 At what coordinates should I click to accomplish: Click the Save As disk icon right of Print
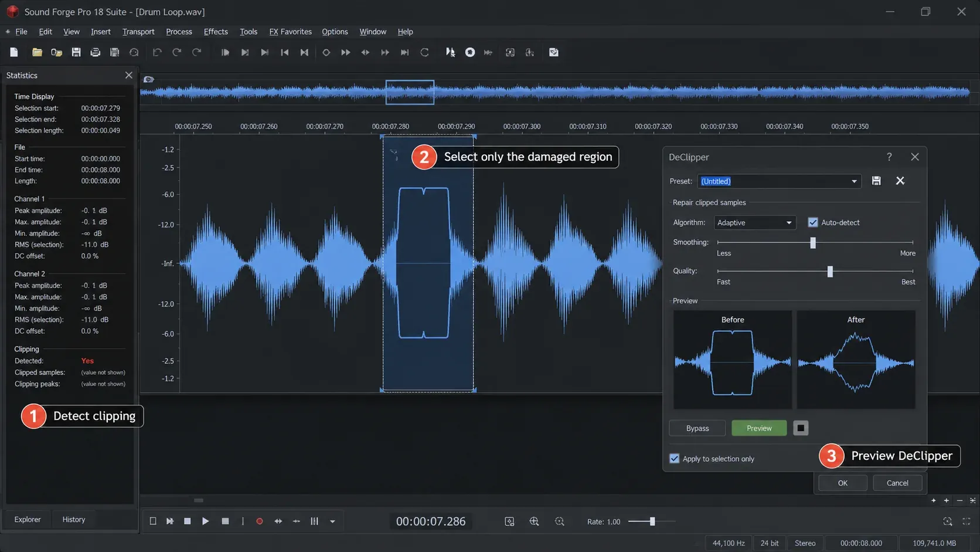click(x=115, y=52)
